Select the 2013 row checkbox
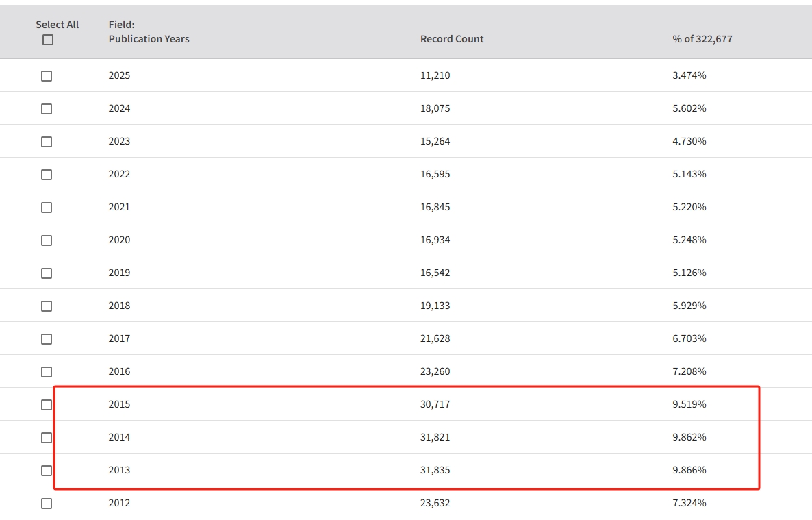The image size is (812, 520). click(x=47, y=471)
